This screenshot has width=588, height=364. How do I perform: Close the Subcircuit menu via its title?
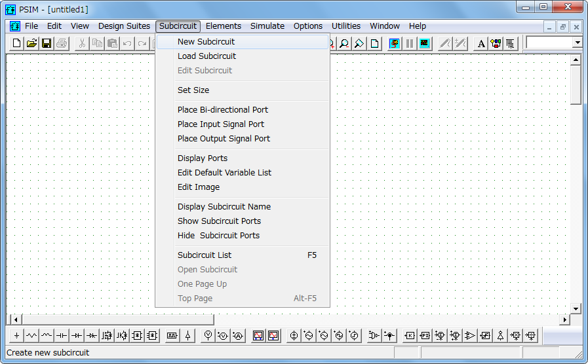pos(178,26)
